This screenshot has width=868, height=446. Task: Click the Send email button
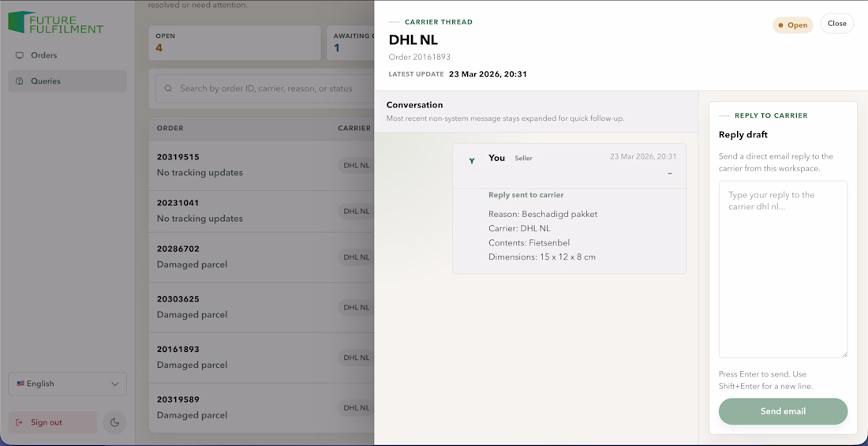783,411
